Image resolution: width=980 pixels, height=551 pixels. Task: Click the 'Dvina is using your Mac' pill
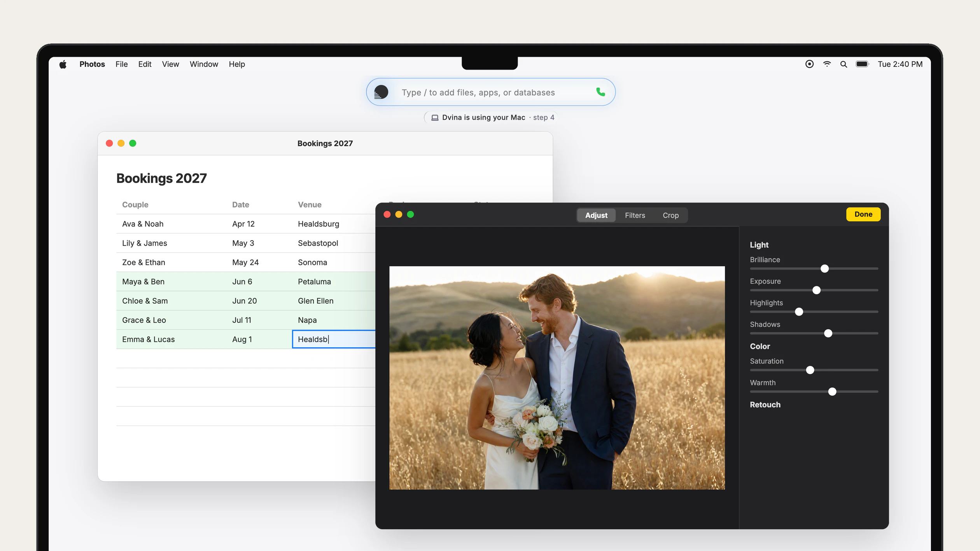tap(491, 117)
